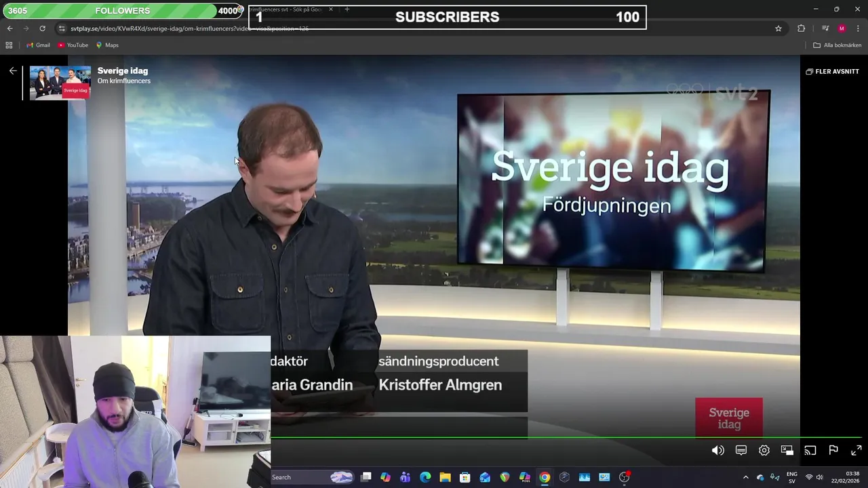Open the system volume tray icon
868x488 pixels.
(x=820, y=477)
